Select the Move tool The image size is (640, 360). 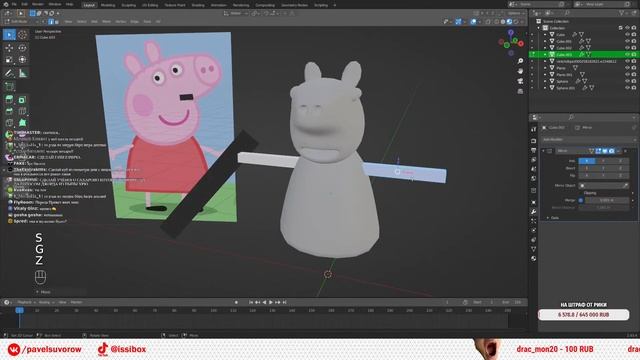(9, 48)
